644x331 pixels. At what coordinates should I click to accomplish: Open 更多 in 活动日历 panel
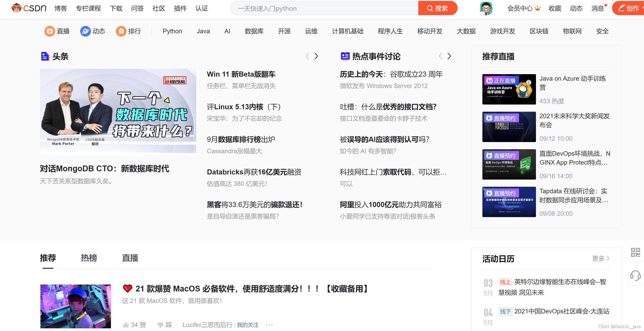(x=600, y=258)
